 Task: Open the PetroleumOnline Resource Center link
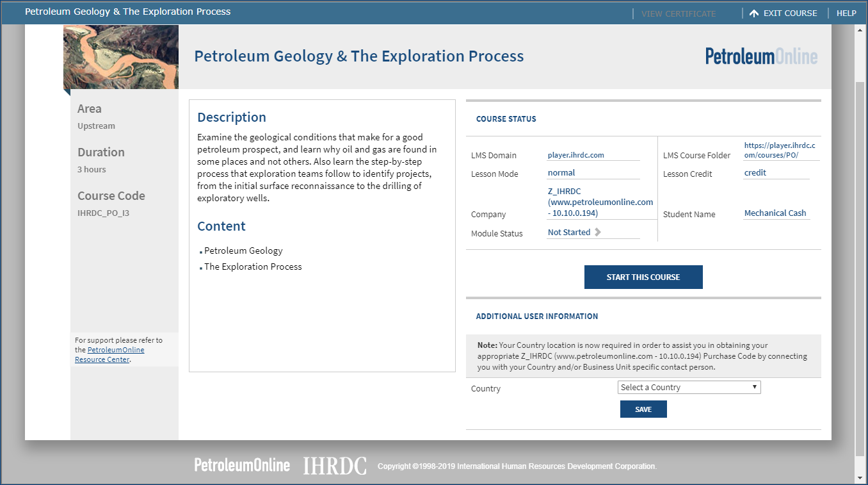109,355
